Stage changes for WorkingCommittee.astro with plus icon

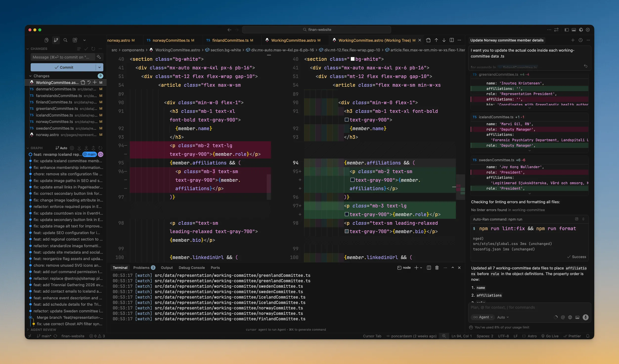coord(95,82)
